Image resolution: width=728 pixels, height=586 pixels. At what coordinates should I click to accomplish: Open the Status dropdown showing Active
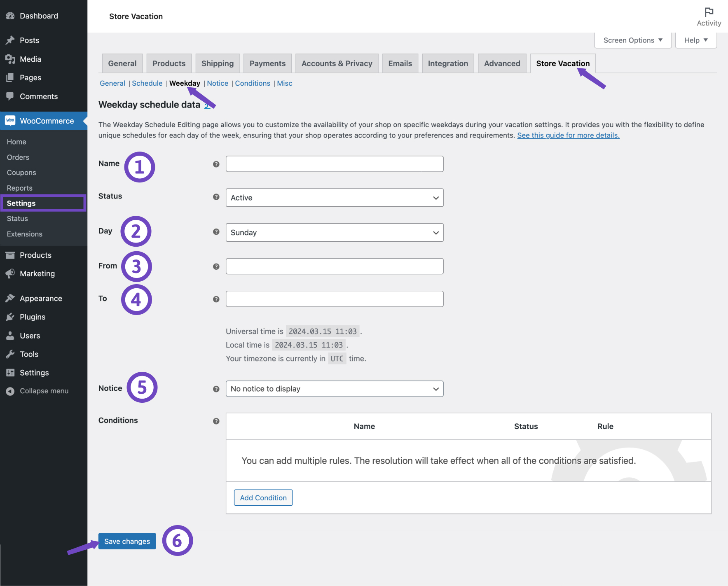[334, 198]
